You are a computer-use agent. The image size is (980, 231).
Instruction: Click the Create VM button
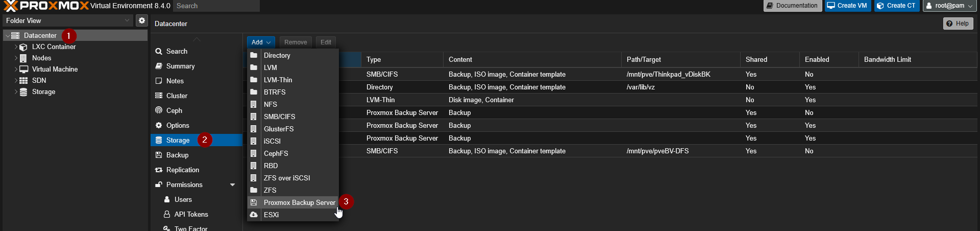848,6
